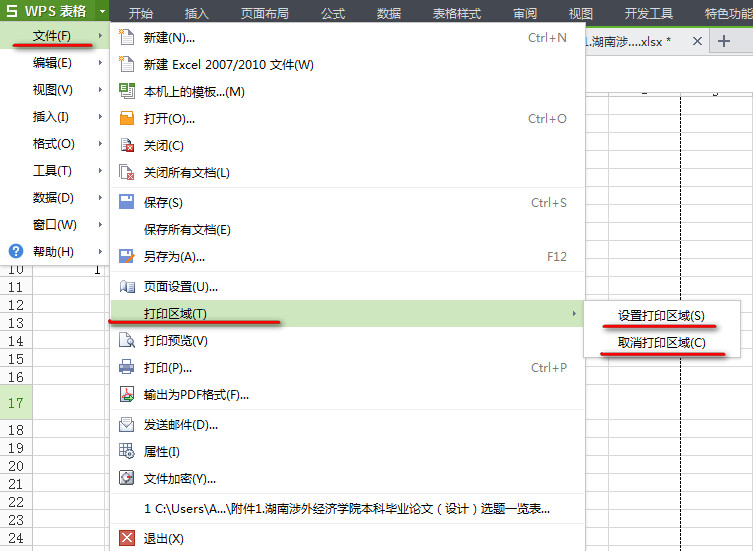The width and height of the screenshot is (753, 551).
Task: Open the 文件(F) menu
Action: click(x=54, y=36)
